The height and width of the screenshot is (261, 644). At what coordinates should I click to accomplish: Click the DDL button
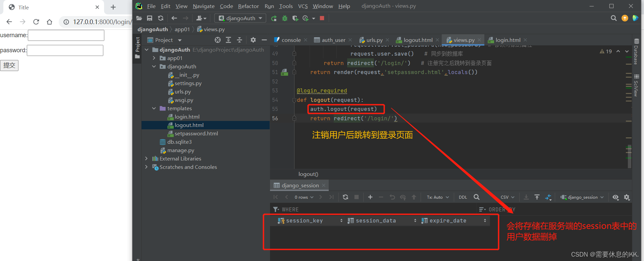click(x=463, y=197)
